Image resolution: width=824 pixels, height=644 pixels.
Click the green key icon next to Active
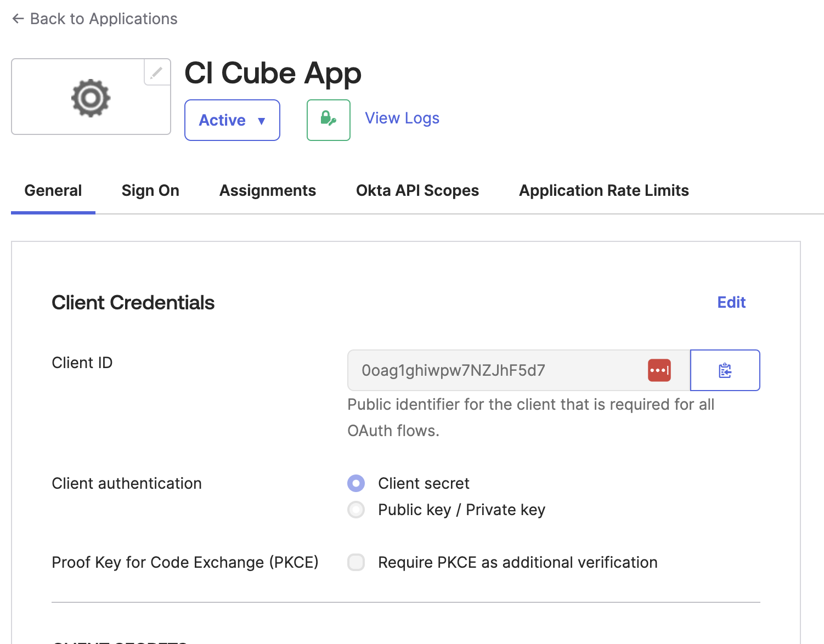coord(328,120)
